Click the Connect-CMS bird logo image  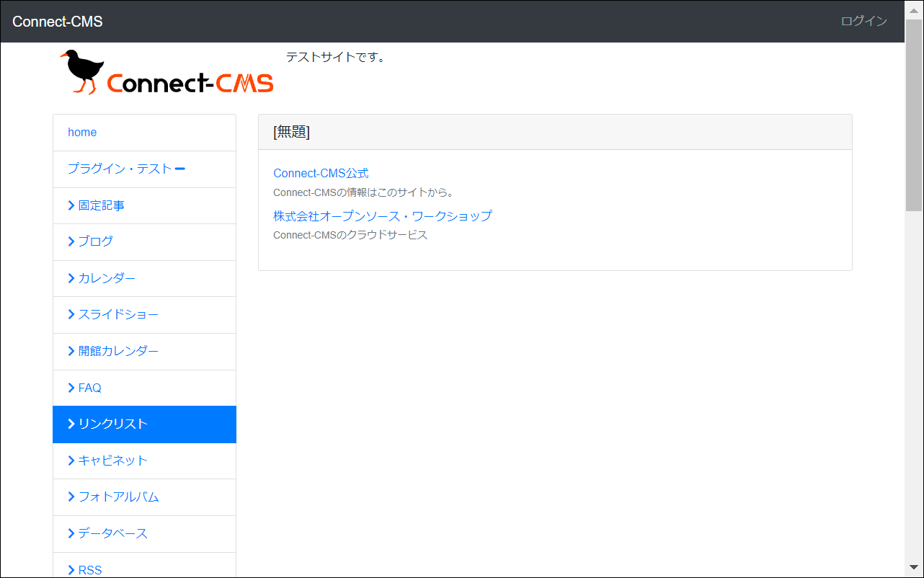point(166,72)
